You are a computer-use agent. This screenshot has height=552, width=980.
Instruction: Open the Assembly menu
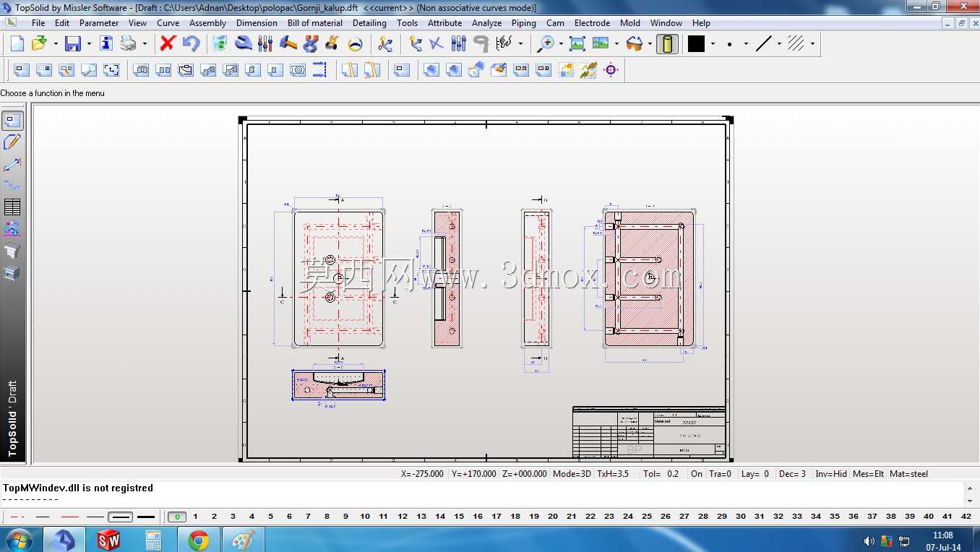click(x=208, y=23)
